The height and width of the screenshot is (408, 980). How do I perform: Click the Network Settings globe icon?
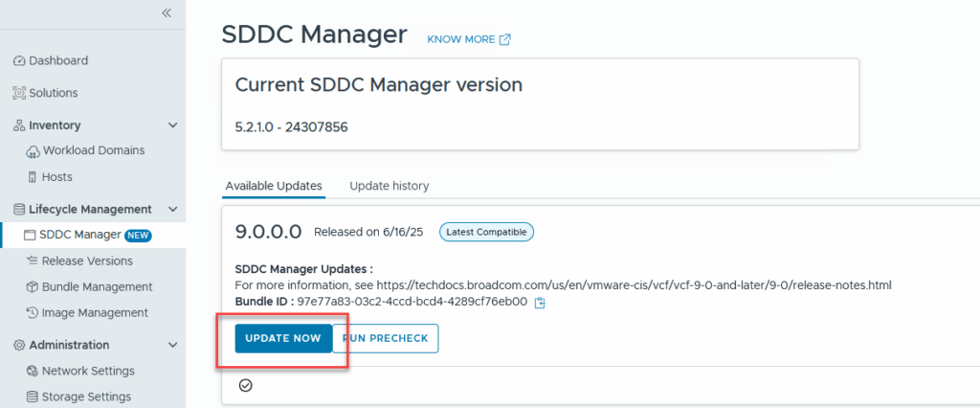click(33, 371)
